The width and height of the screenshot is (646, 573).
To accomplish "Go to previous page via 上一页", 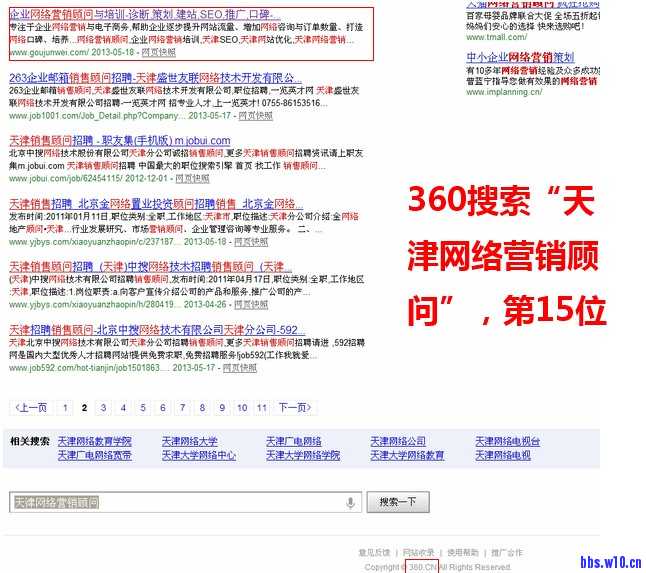I will pos(31,408).
